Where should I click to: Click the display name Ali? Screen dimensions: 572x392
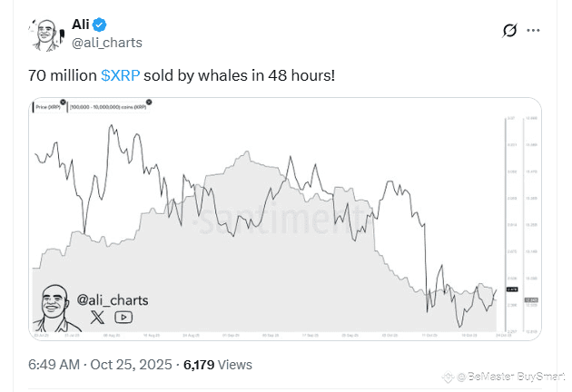[x=81, y=24]
